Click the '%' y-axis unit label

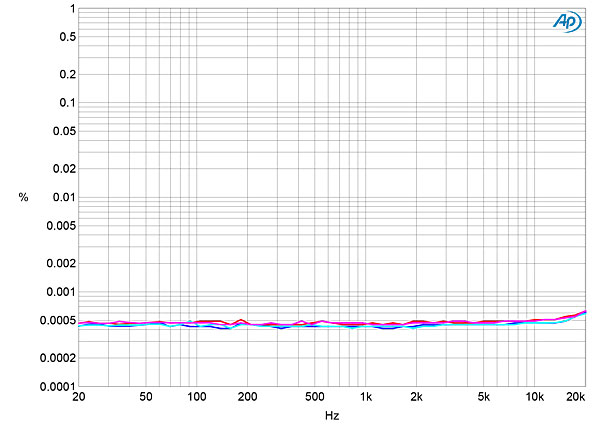click(x=23, y=197)
